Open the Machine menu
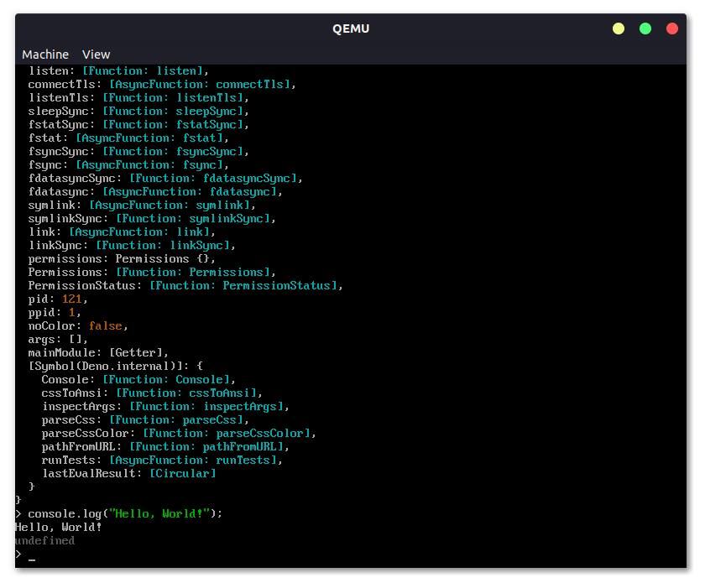Viewport: 705px width, 588px height. (45, 55)
